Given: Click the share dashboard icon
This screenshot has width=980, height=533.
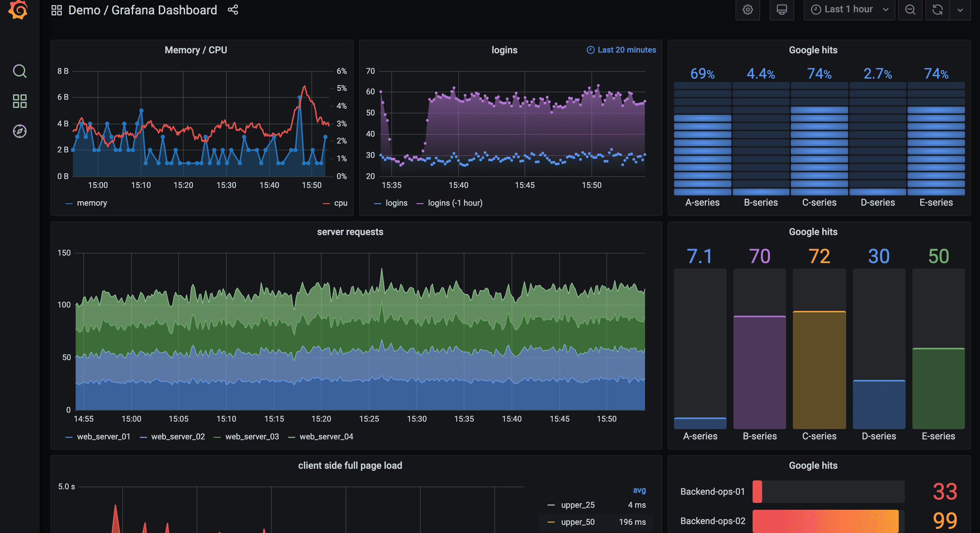Looking at the screenshot, I should [233, 10].
